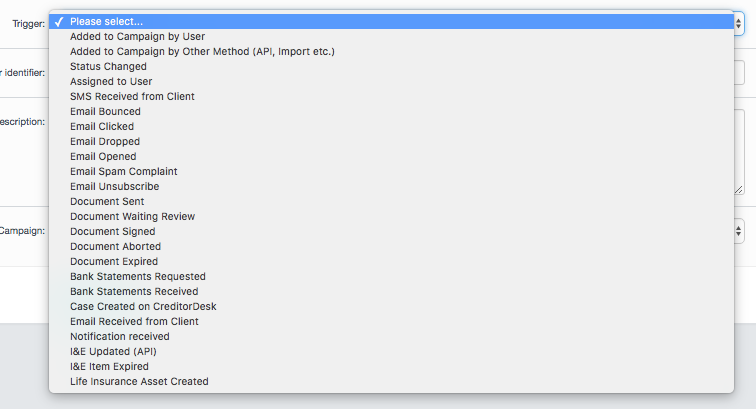This screenshot has height=409, width=756.
Task: Choose 'Added to Campaign by User' trigger
Action: (137, 36)
